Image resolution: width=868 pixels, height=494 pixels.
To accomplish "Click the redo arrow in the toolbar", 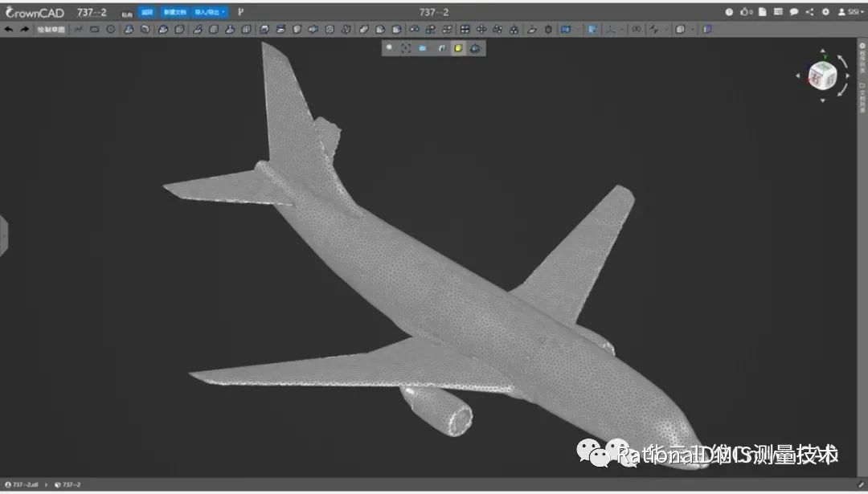I will (24, 29).
